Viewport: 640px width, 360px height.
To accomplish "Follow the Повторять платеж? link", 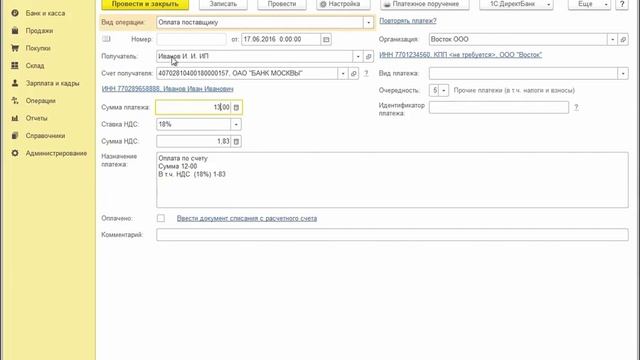I will click(408, 21).
